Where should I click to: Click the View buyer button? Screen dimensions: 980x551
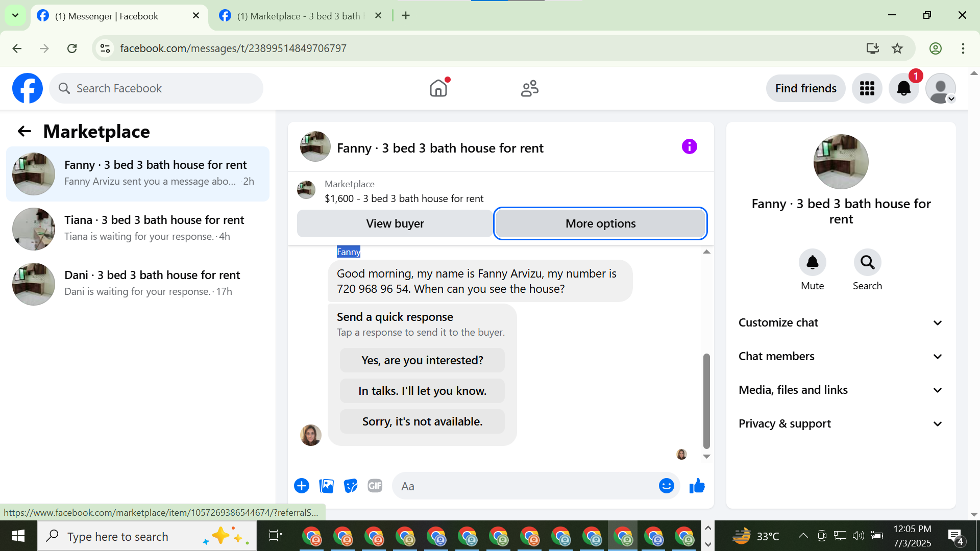[x=395, y=223]
